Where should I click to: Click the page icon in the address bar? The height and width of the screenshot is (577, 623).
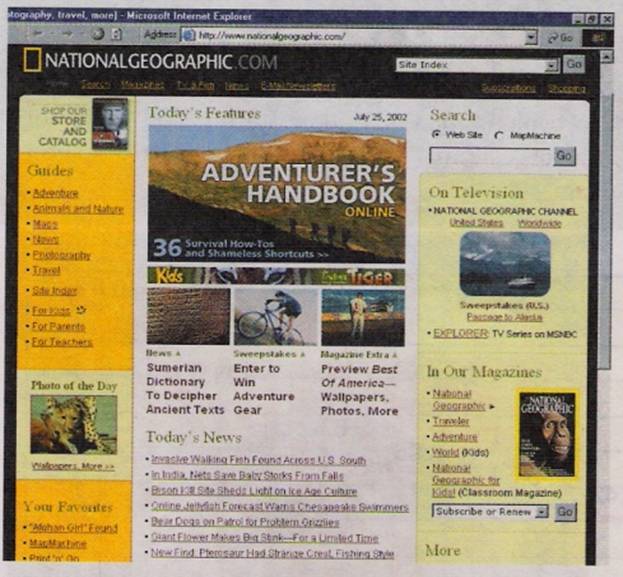(189, 36)
